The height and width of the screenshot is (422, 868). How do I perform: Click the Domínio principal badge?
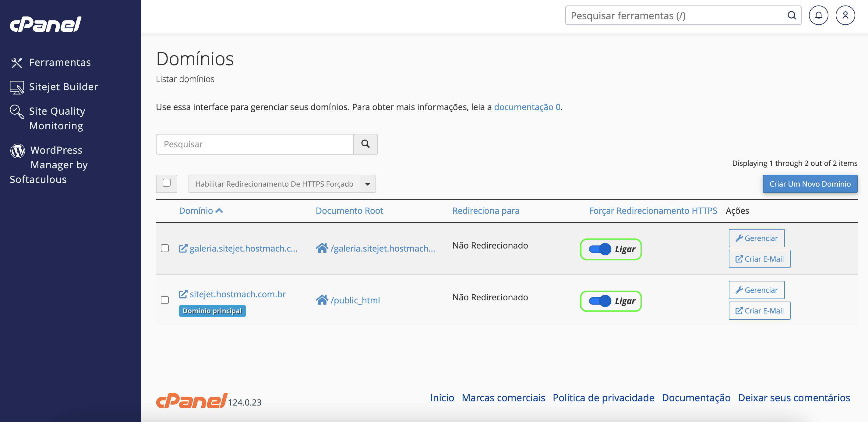coord(212,311)
